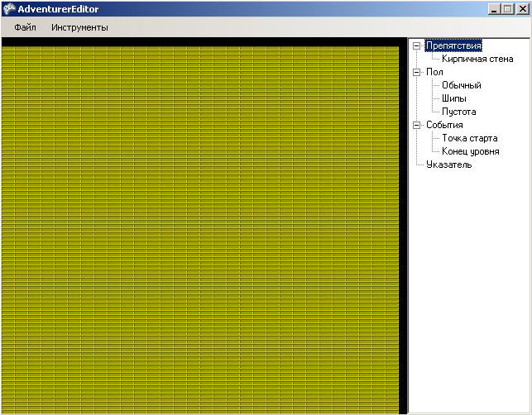Pick Конец уровня event
This screenshot has height=415, width=532.
click(x=471, y=151)
